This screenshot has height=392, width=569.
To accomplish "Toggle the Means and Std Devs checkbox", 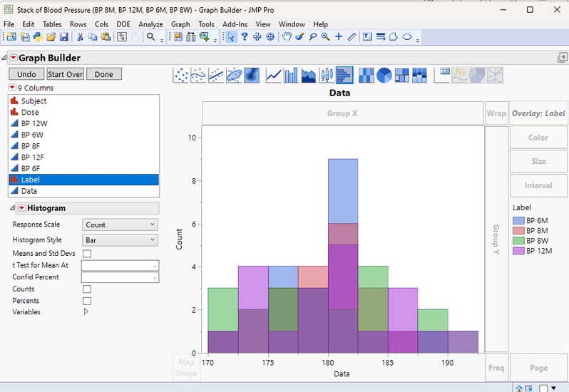I will pyautogui.click(x=87, y=254).
